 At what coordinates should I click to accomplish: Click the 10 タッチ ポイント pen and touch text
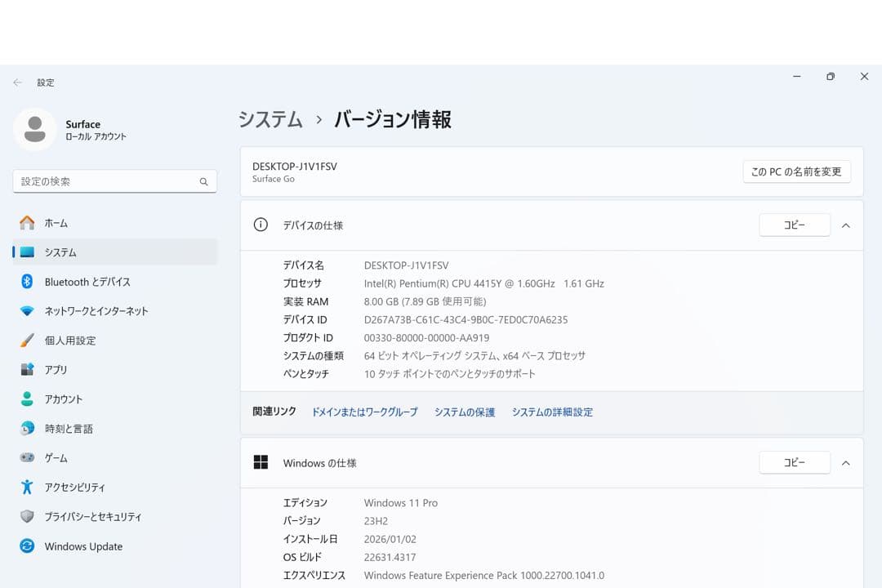449,373
